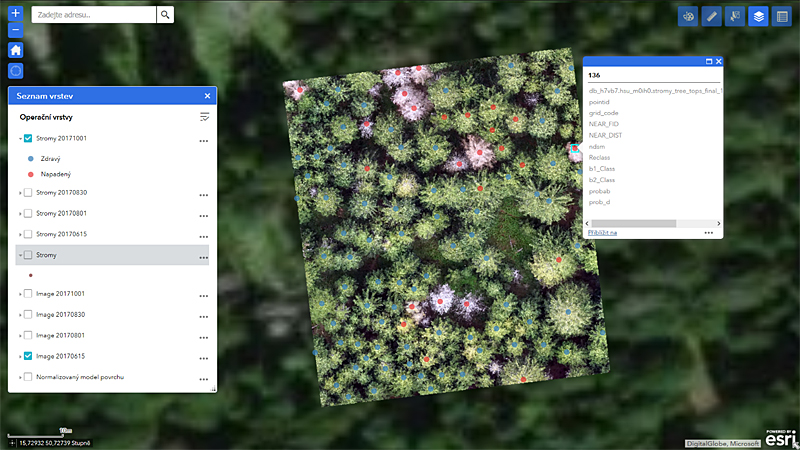Expand the Image 20171001 layer legend
The height and width of the screenshot is (450, 800).
pos(19,294)
